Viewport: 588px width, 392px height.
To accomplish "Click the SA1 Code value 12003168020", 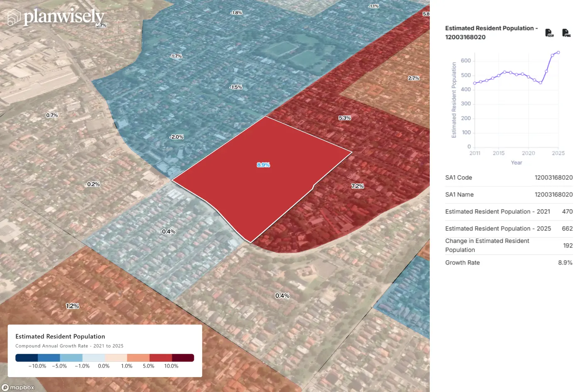I will pyautogui.click(x=554, y=177).
